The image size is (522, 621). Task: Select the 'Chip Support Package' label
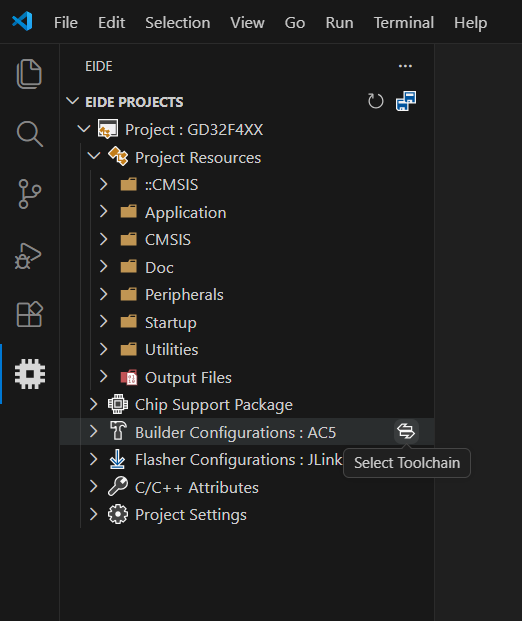pyautogui.click(x=214, y=405)
